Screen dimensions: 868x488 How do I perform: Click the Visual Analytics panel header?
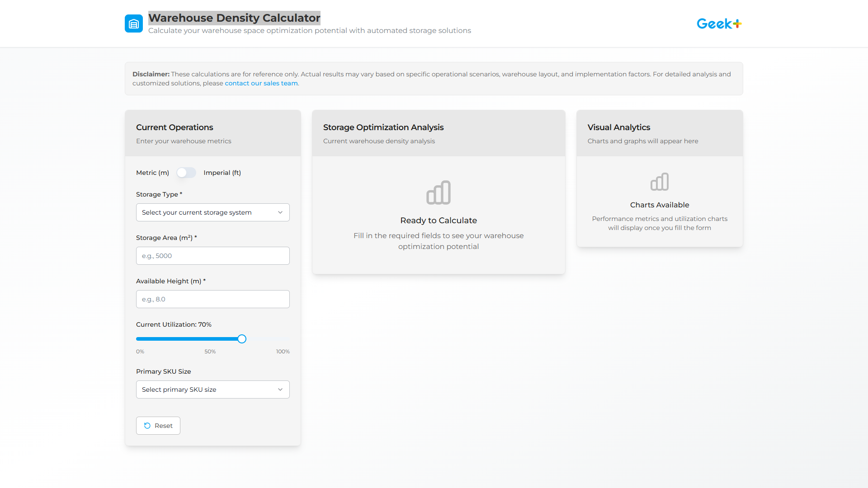tap(618, 127)
